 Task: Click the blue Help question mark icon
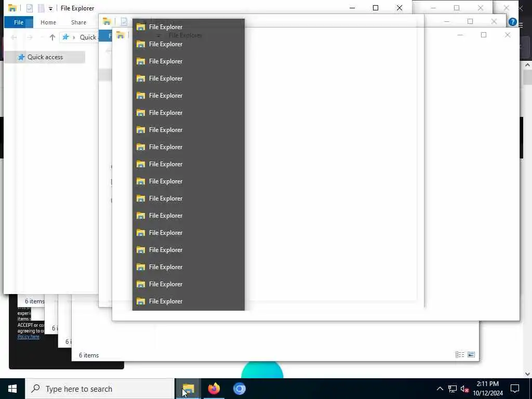point(513,22)
